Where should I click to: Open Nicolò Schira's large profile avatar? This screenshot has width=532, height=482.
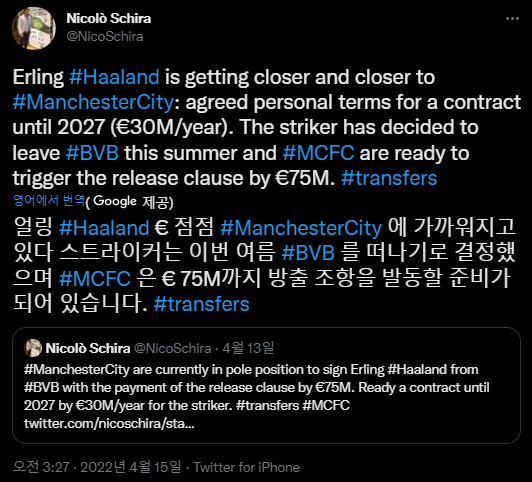34,28
